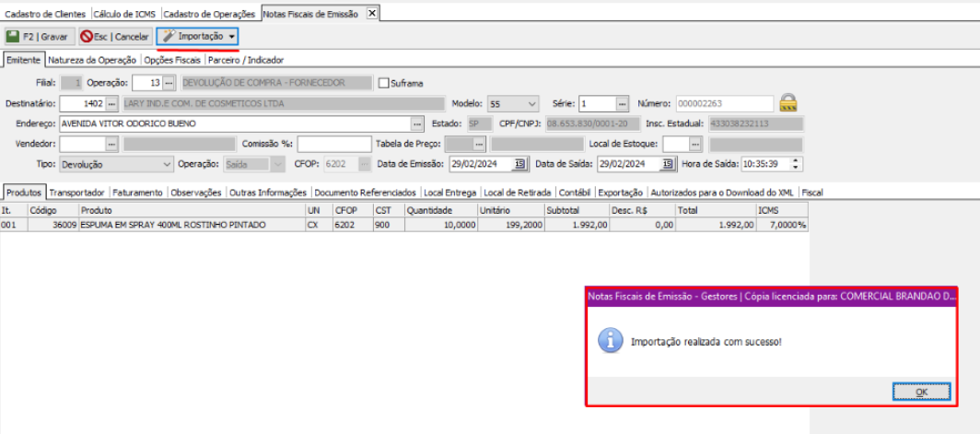Screen dimensions: 980x434
Task: Click the Operação lookup ellipsis button
Action: pyautogui.click(x=169, y=83)
